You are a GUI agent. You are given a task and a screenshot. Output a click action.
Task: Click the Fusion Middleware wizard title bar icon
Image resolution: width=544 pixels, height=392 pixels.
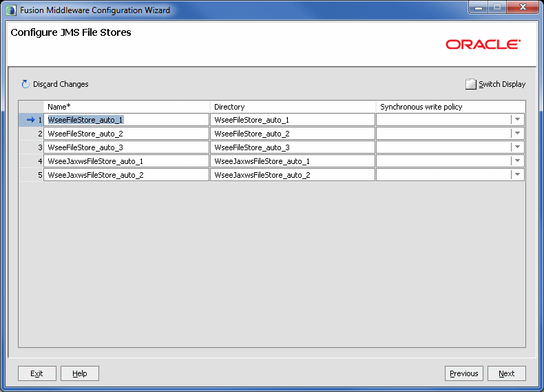click(x=10, y=10)
